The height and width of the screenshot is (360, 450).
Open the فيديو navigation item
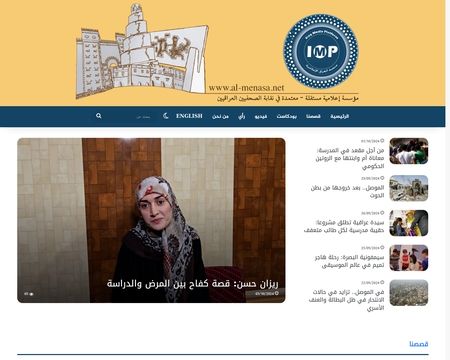tap(261, 116)
